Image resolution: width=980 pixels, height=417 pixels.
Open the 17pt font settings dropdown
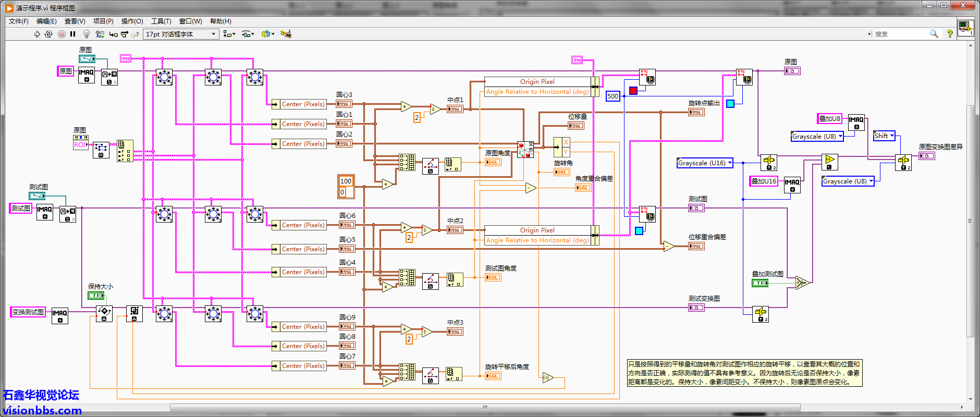(x=180, y=34)
